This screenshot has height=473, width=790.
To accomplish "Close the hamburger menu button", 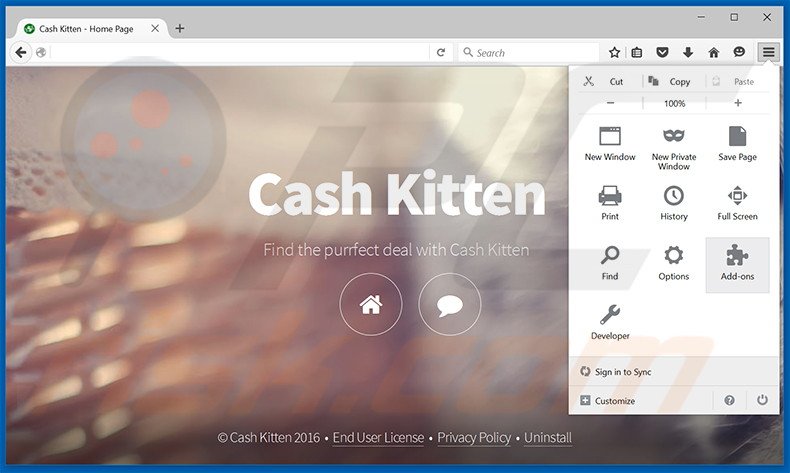I will [768, 52].
